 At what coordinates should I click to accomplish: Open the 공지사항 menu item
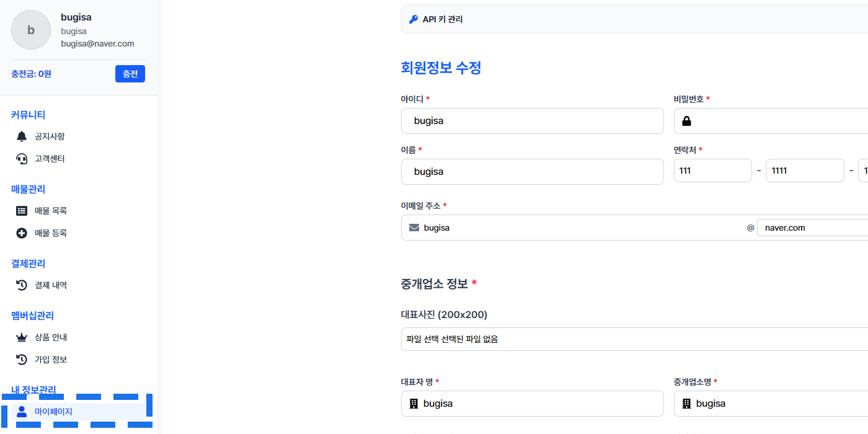pos(50,136)
